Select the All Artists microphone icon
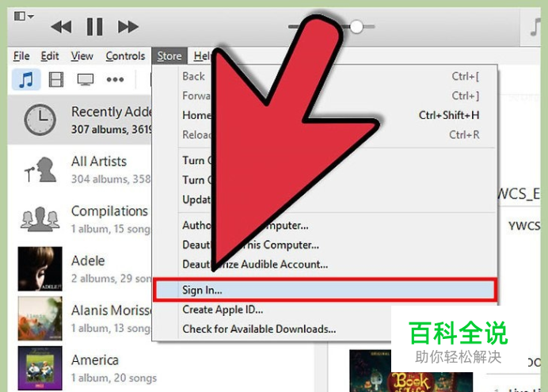Viewport: 548px width, 392px height. [x=40, y=169]
